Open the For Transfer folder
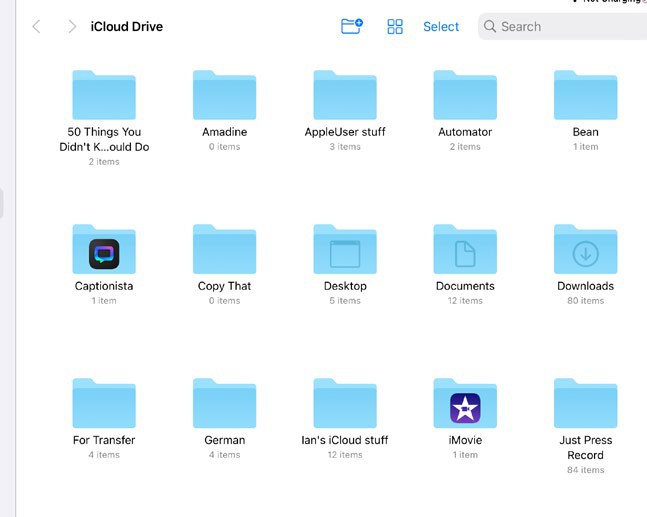 tap(104, 403)
